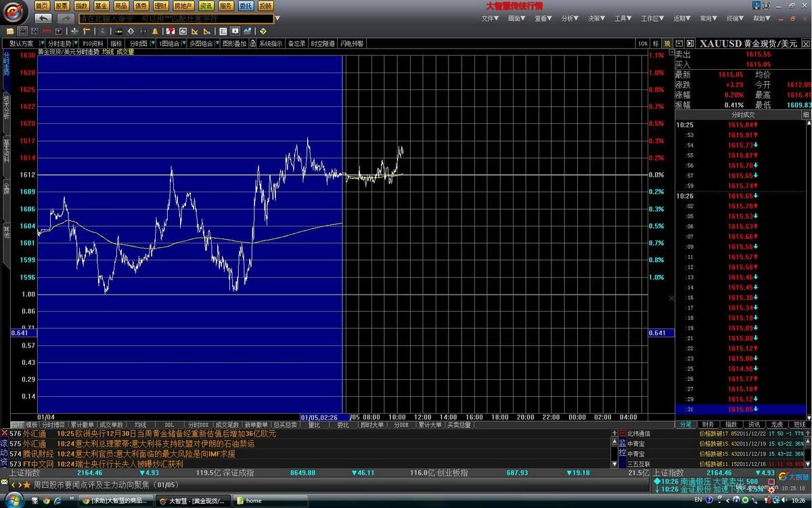Click the Windows Start button
Image resolution: width=812 pixels, height=508 pixels.
14,501
